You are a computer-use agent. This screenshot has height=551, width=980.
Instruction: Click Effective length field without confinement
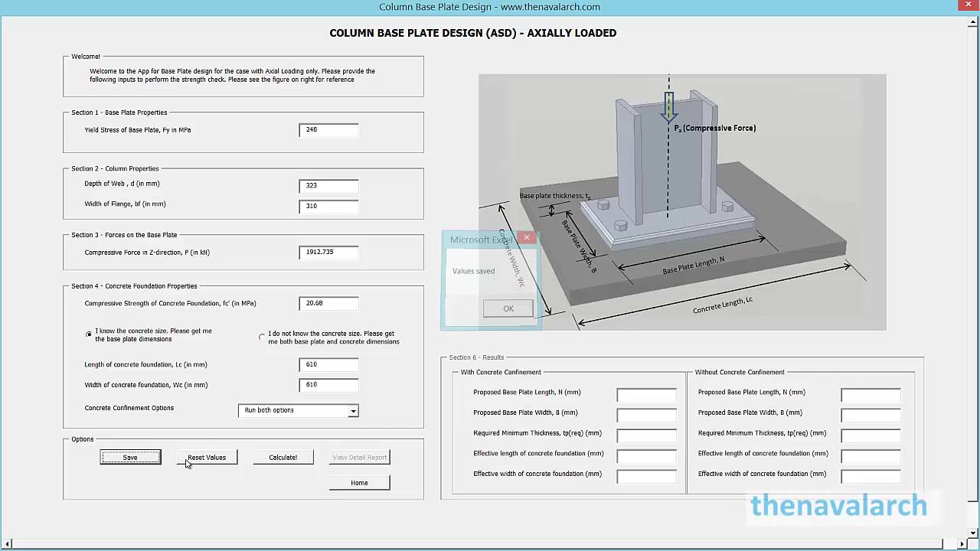coord(871,456)
